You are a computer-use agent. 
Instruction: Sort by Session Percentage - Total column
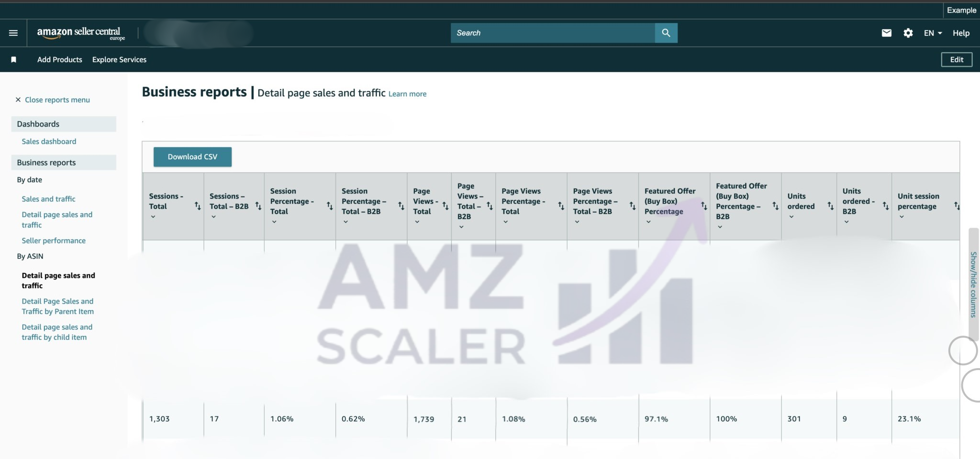[330, 206]
